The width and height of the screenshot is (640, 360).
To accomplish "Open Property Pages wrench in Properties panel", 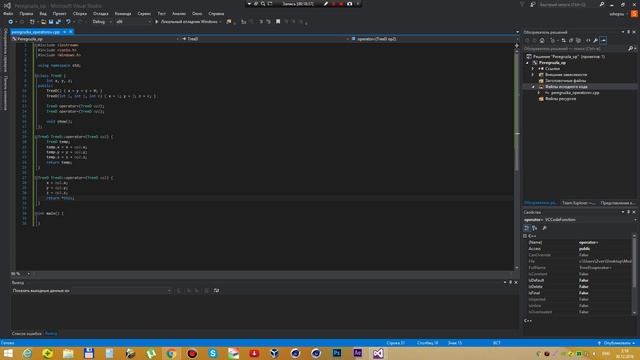I will pyautogui.click(x=544, y=228).
